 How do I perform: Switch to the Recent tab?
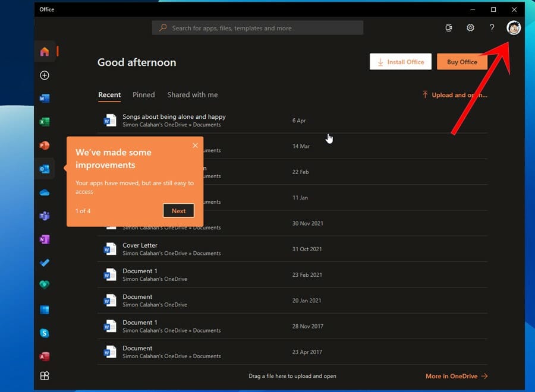109,95
